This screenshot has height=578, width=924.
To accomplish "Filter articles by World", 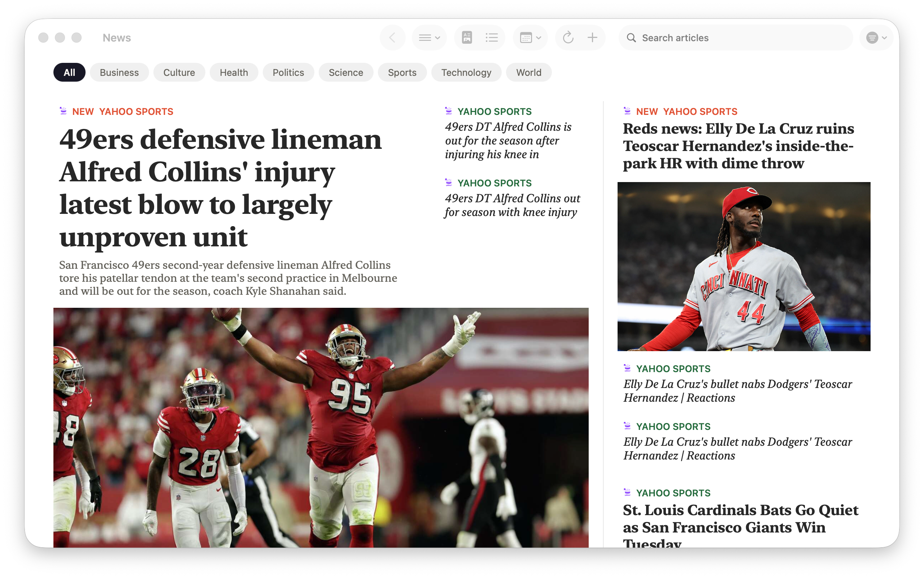I will pos(529,72).
